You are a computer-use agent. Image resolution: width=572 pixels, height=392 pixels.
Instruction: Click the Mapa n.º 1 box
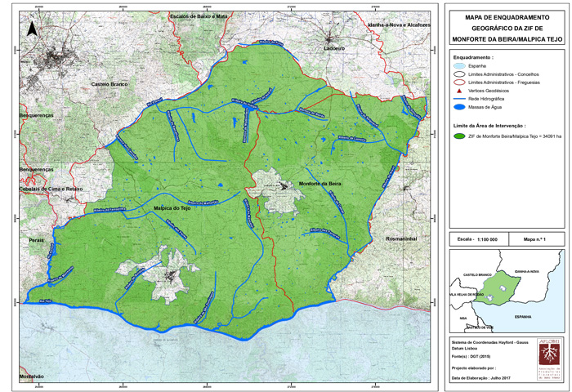(534, 239)
